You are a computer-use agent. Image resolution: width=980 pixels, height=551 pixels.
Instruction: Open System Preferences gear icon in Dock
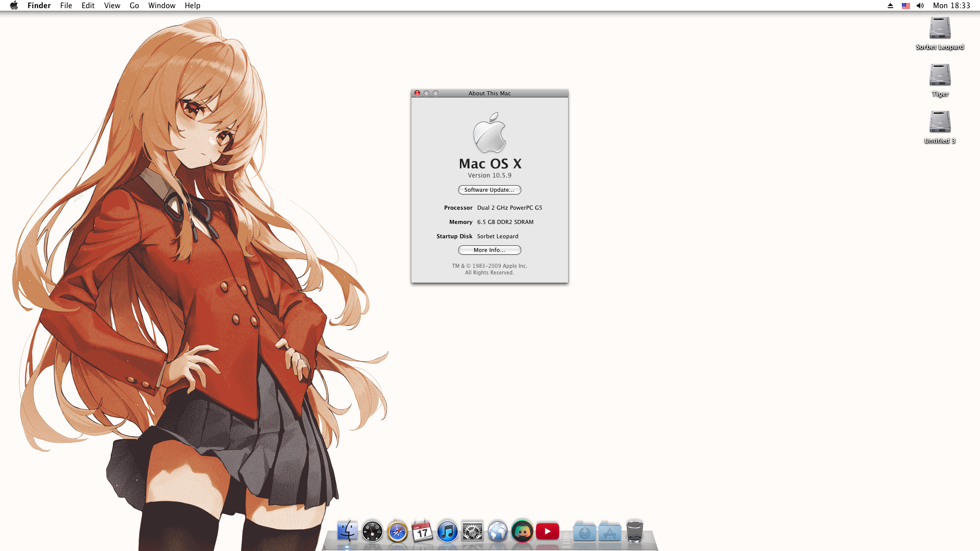click(473, 532)
